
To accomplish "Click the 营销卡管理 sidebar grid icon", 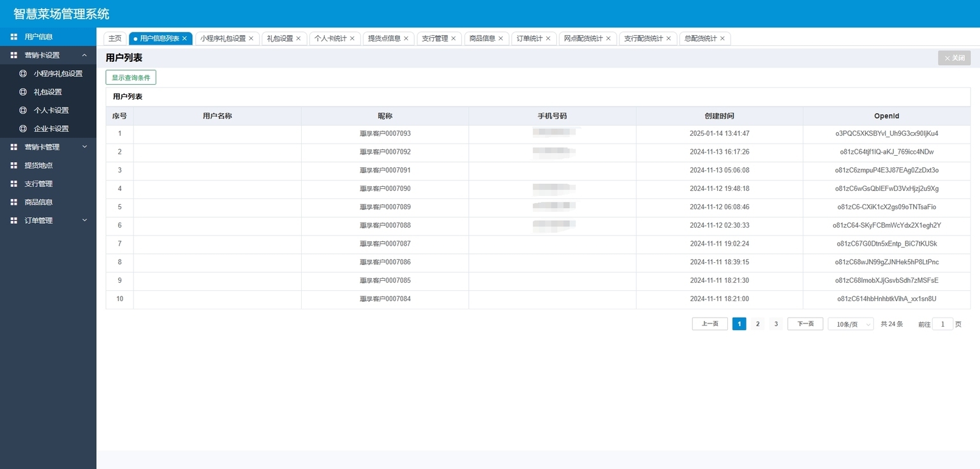I will tap(13, 147).
